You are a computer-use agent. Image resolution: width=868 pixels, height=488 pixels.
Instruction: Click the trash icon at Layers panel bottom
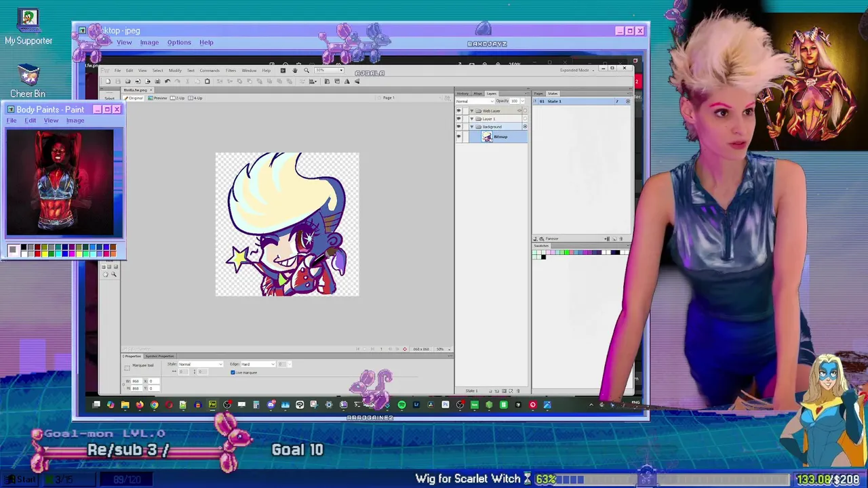518,391
